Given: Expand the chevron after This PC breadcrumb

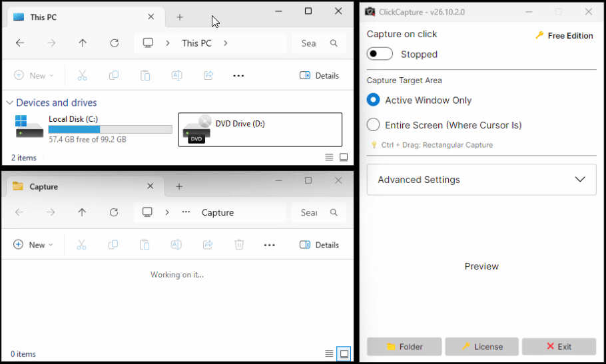Looking at the screenshot, I should (226, 43).
